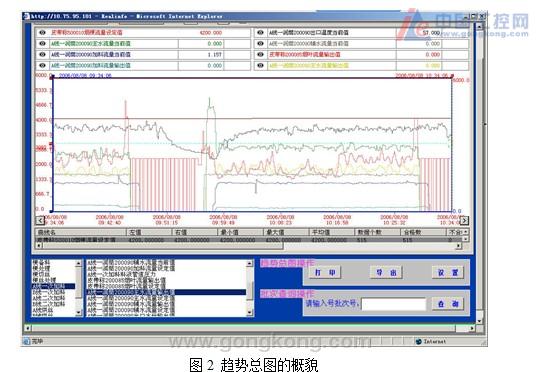Click browser page horizontal scroll left arrow

click(x=28, y=328)
